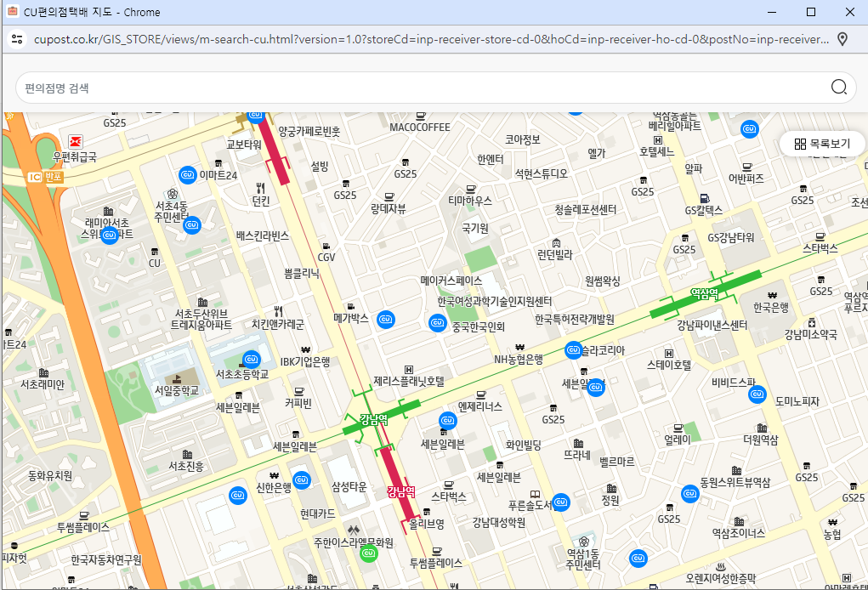Viewport: 868px width, 590px height.
Task: Click the CGV map label
Action: tap(326, 257)
